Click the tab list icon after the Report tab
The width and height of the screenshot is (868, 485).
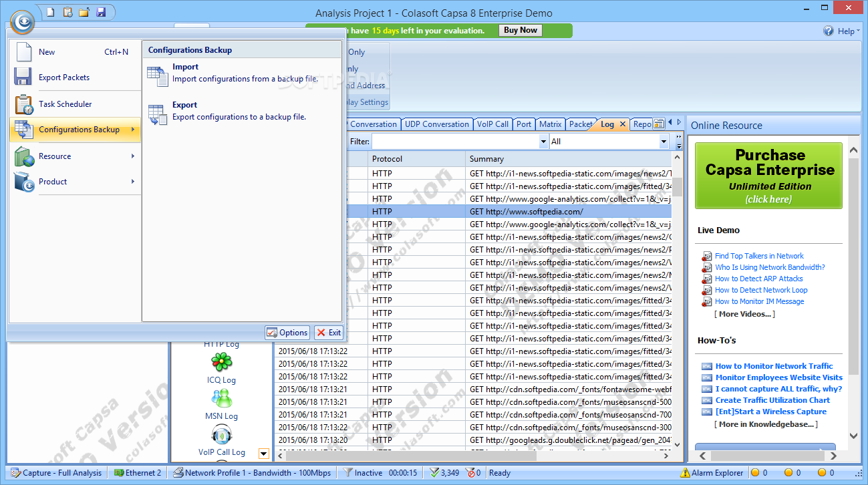659,124
